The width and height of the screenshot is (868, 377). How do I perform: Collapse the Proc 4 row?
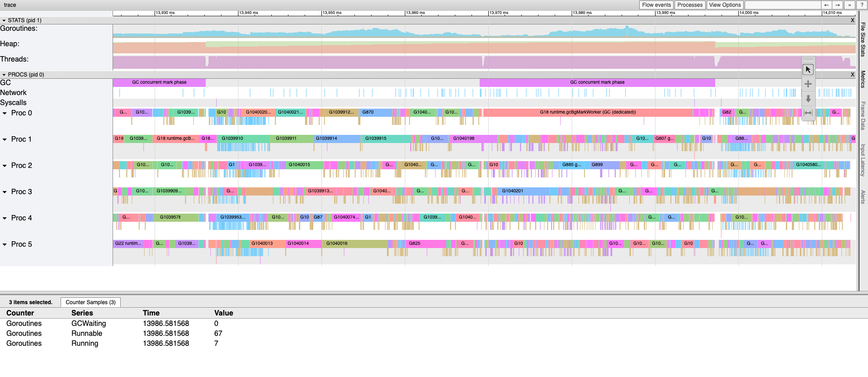pyautogui.click(x=5, y=218)
